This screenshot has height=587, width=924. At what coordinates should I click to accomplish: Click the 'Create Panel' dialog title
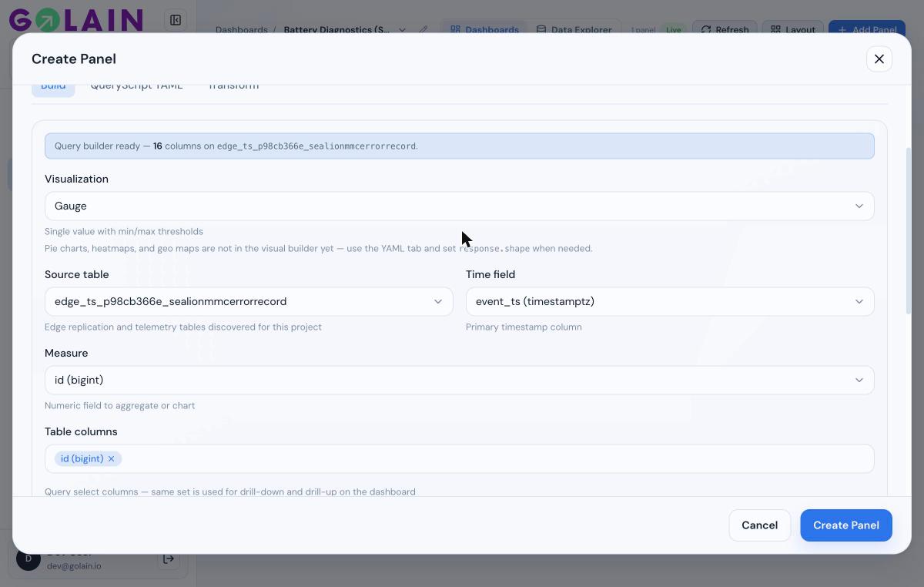click(x=74, y=59)
